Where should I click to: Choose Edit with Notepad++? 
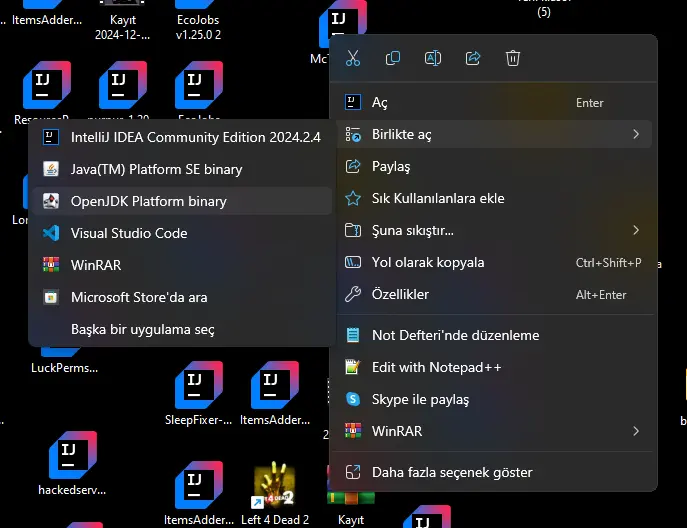(x=494, y=367)
